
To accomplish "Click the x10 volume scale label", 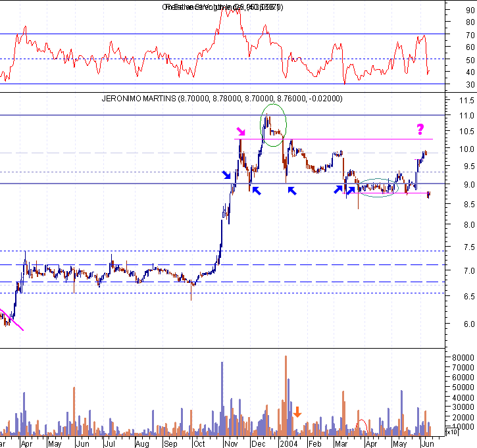I will [451, 432].
